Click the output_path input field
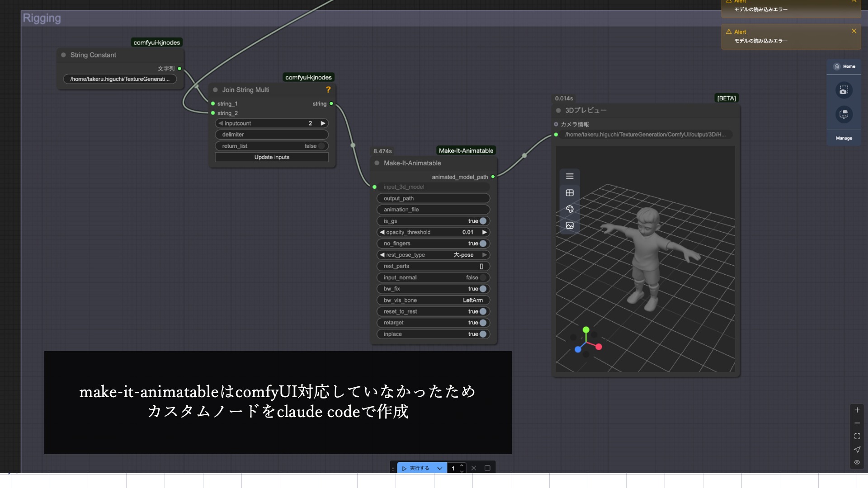Image resolution: width=868 pixels, height=488 pixels. click(x=433, y=198)
